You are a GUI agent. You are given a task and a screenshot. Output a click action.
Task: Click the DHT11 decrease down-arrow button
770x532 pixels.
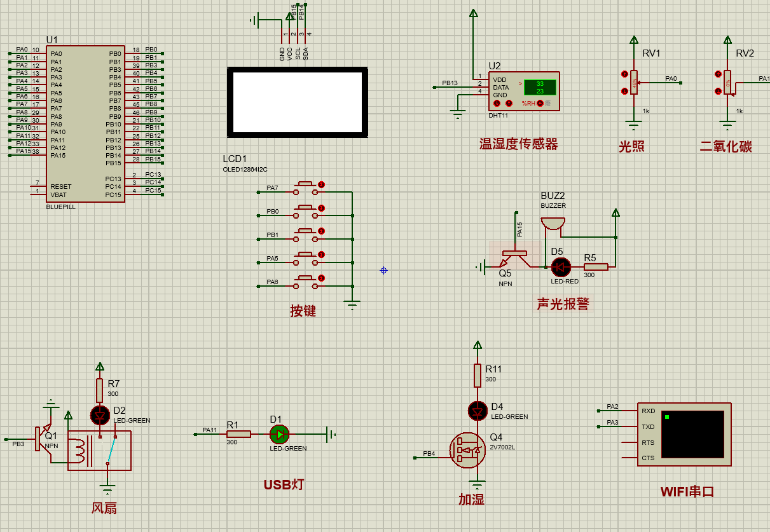[x=497, y=103]
